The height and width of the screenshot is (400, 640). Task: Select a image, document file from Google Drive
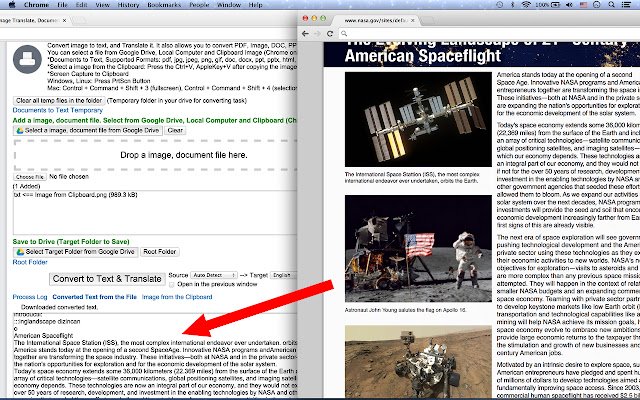(x=88, y=131)
